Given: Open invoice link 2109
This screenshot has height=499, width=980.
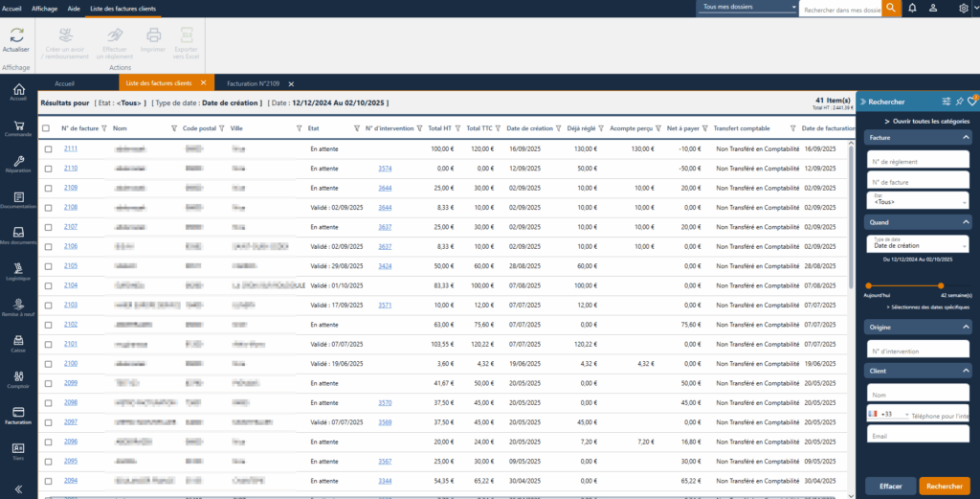Looking at the screenshot, I should (x=71, y=188).
